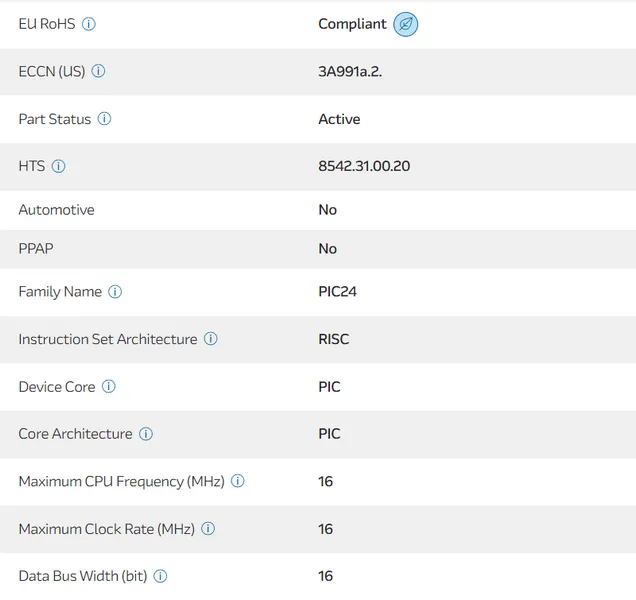
Task: Click Data Bus Width info icon
Action: coord(160,576)
